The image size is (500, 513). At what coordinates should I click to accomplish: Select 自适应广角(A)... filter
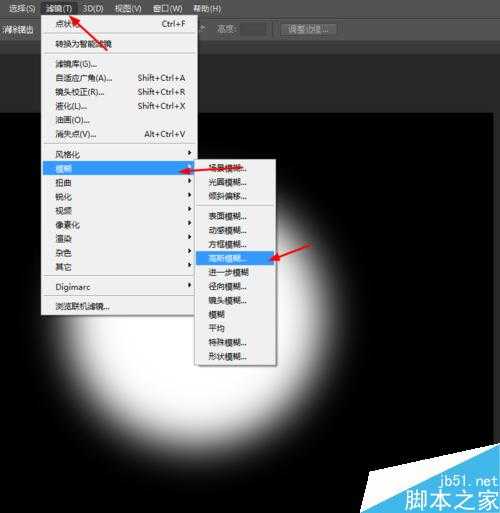click(119, 78)
